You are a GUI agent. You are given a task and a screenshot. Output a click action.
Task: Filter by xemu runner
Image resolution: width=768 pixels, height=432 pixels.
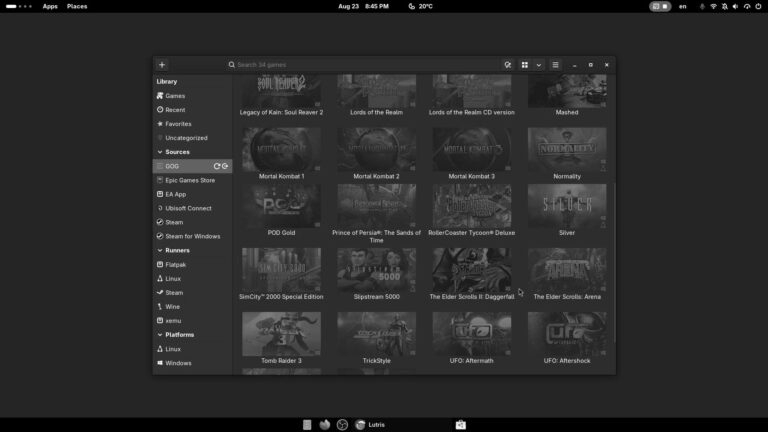coord(192,321)
